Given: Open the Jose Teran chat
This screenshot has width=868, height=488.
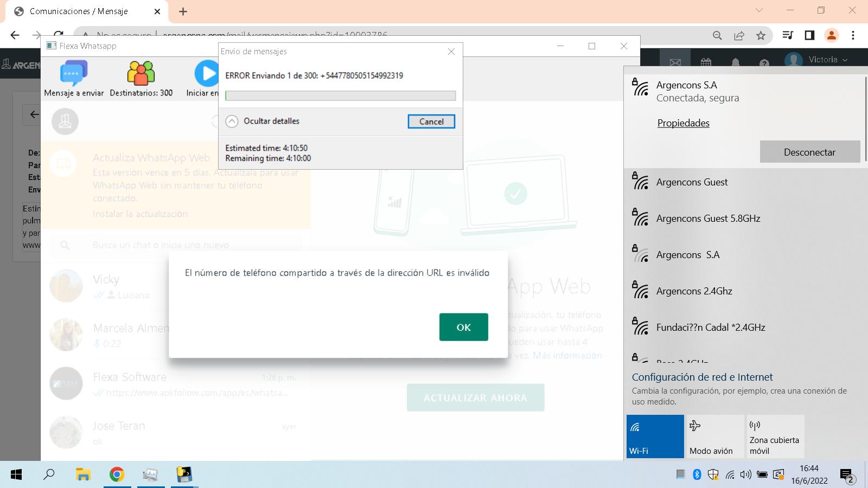Looking at the screenshot, I should 176,432.
